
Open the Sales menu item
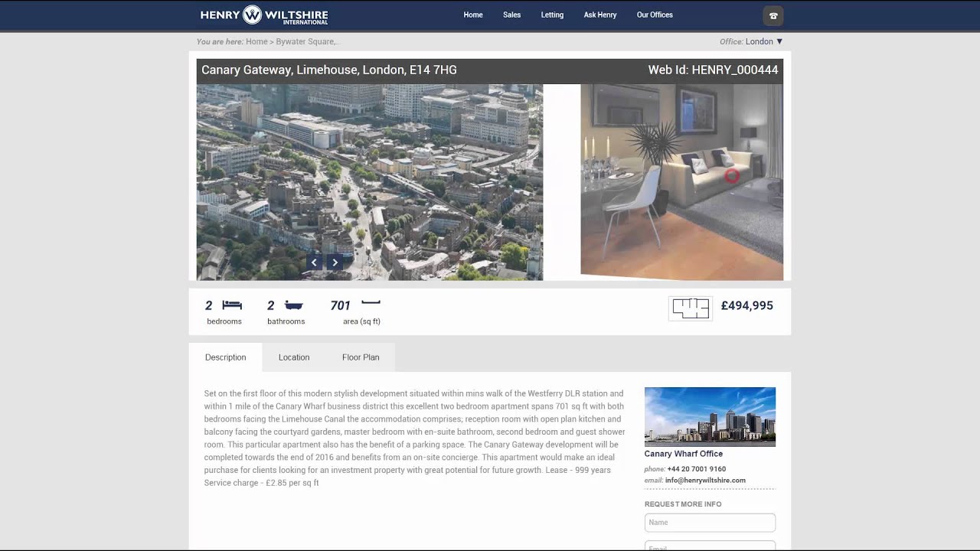(x=512, y=15)
